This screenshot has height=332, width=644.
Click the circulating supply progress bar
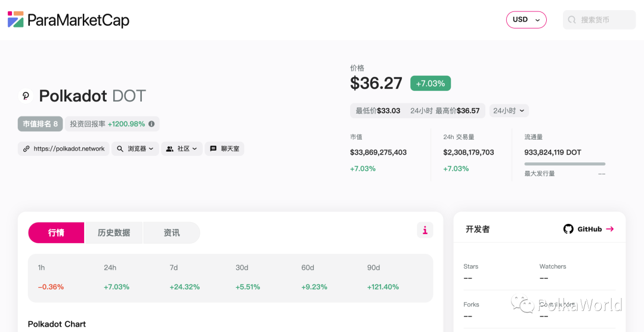pyautogui.click(x=565, y=164)
